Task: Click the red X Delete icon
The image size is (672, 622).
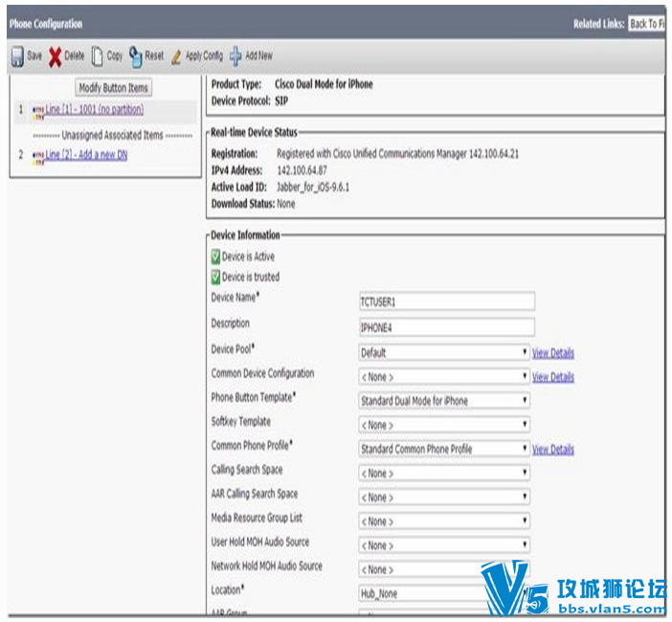Action: [x=55, y=57]
